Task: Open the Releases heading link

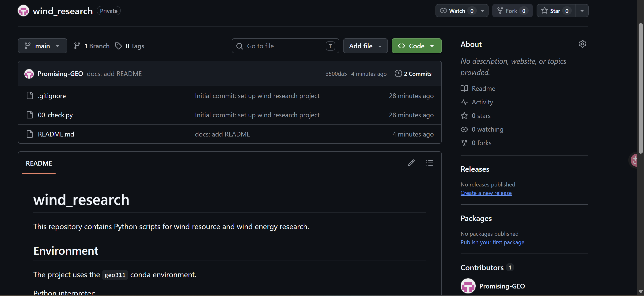Action: (x=475, y=169)
